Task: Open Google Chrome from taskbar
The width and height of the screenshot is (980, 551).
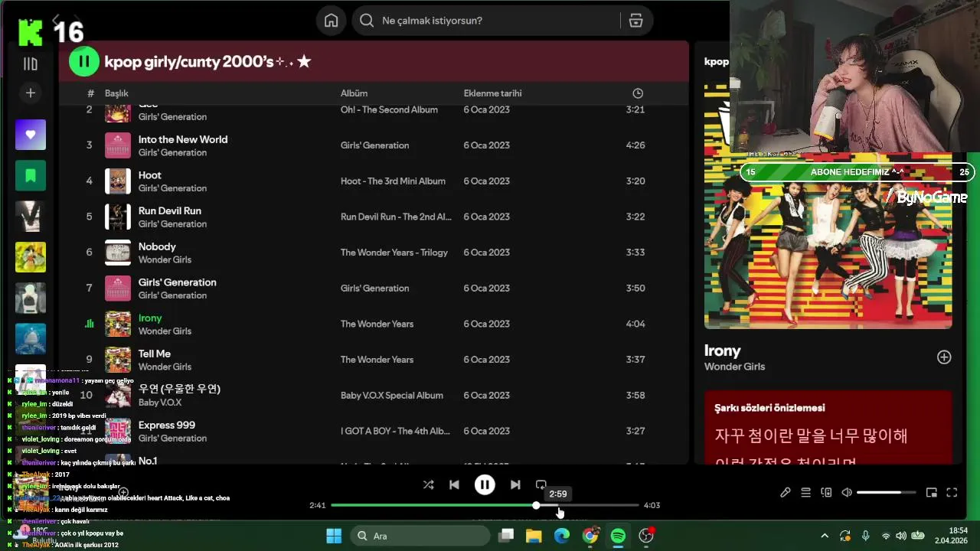Action: tap(590, 536)
